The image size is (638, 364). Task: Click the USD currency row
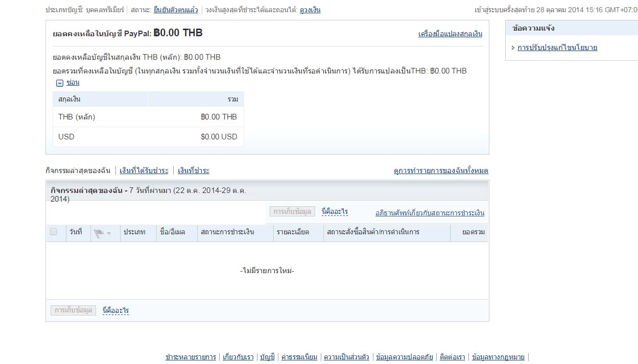[x=148, y=137]
